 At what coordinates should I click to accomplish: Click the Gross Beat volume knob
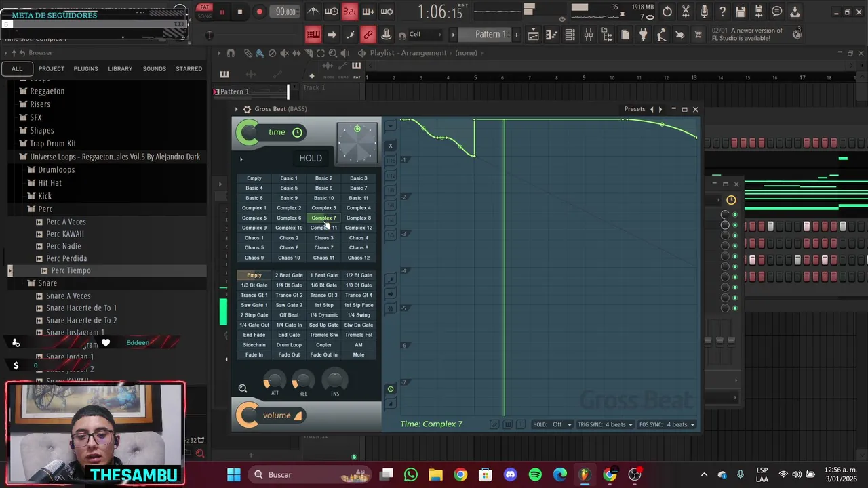tap(249, 415)
